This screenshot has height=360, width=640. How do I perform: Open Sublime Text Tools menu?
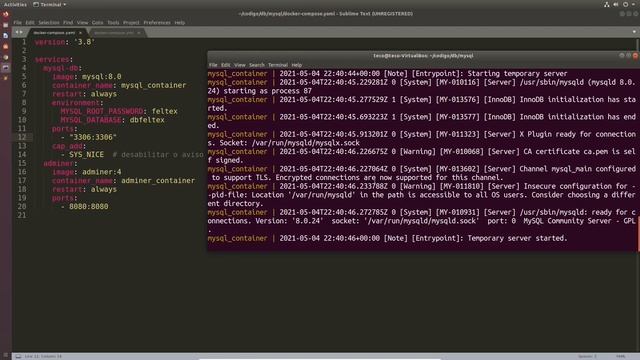(113, 22)
